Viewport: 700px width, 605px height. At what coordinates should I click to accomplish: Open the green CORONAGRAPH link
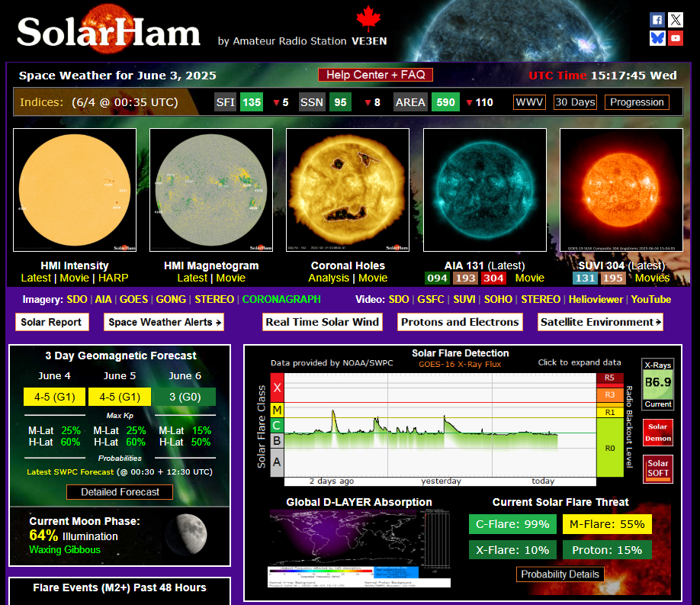point(281,299)
